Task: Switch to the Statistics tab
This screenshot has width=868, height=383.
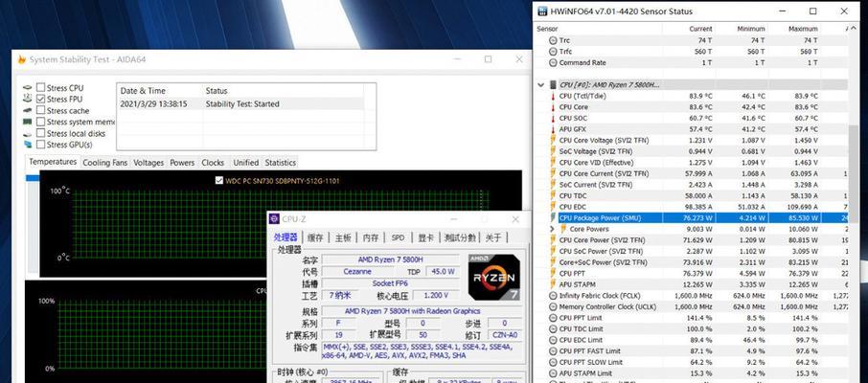Action: (280, 163)
